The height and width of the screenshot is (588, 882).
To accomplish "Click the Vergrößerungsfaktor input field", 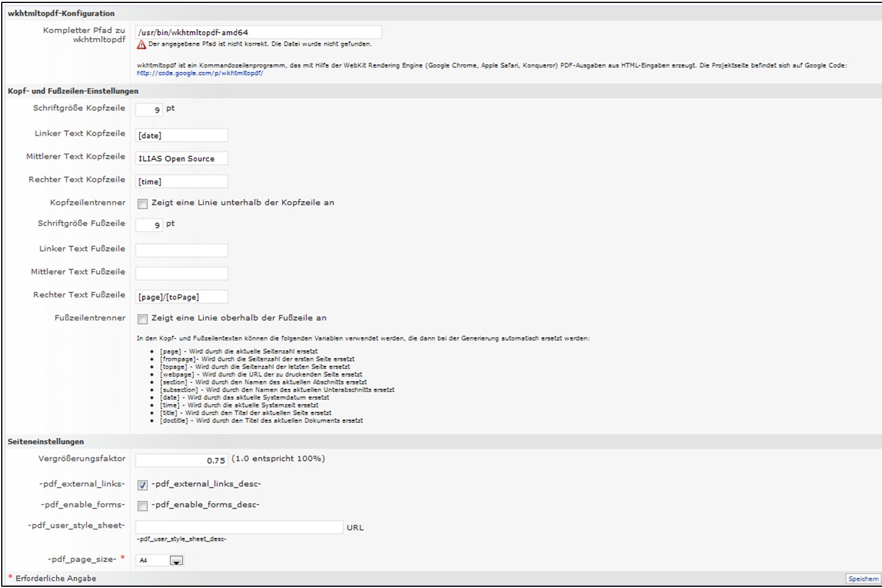I will 182,460.
